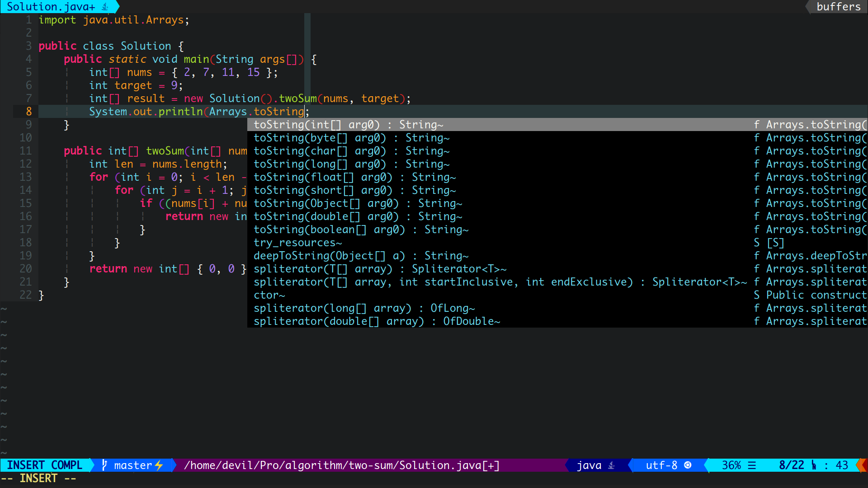Choose the toString(char[] arg0) completion
The image size is (868, 488).
(351, 151)
